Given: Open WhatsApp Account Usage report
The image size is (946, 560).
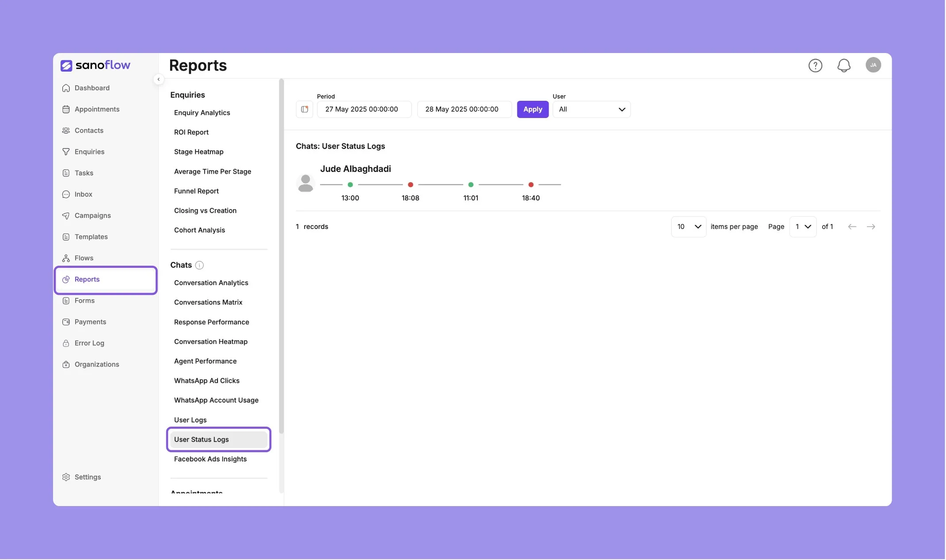Looking at the screenshot, I should coord(216,400).
